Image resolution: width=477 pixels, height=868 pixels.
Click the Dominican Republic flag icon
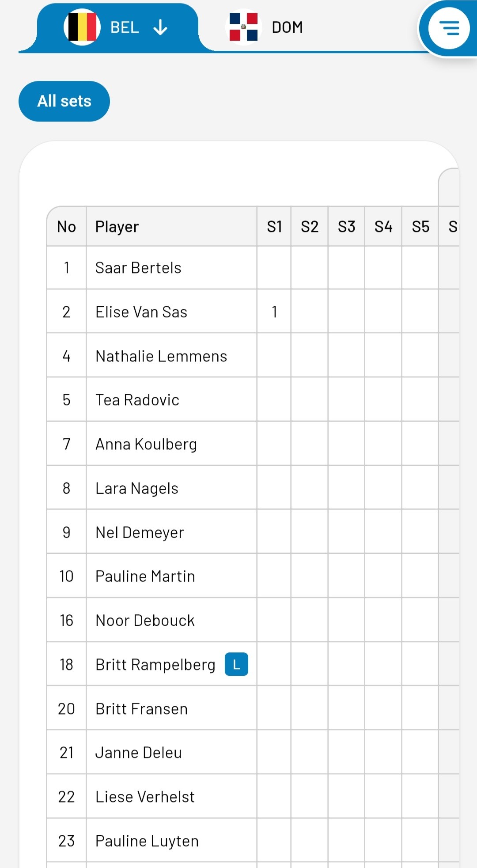point(243,27)
